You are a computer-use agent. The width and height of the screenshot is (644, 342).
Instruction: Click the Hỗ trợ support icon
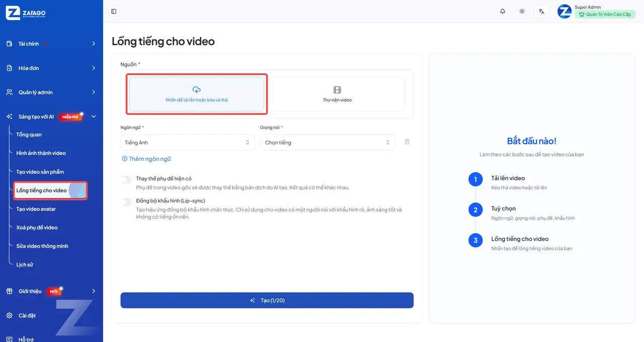click(9, 339)
